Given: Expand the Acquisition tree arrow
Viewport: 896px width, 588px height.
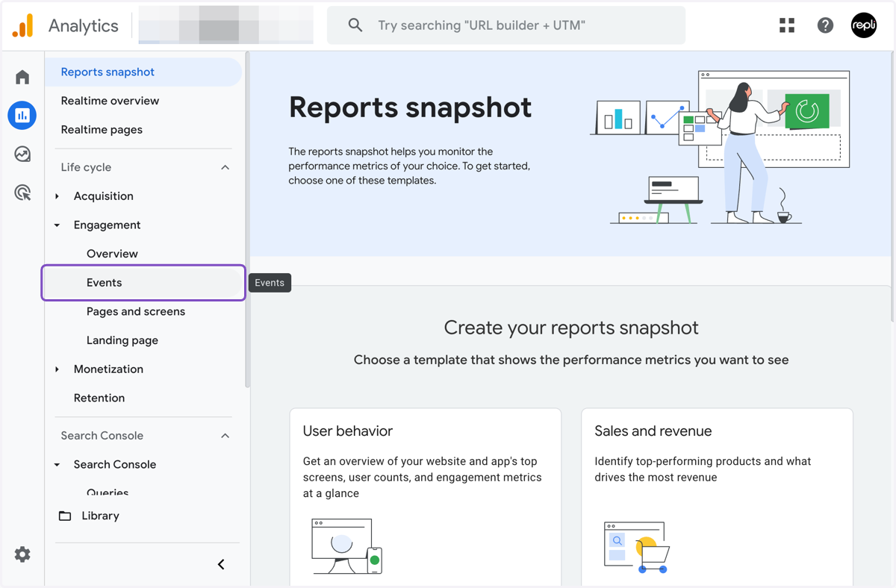Looking at the screenshot, I should pos(57,196).
